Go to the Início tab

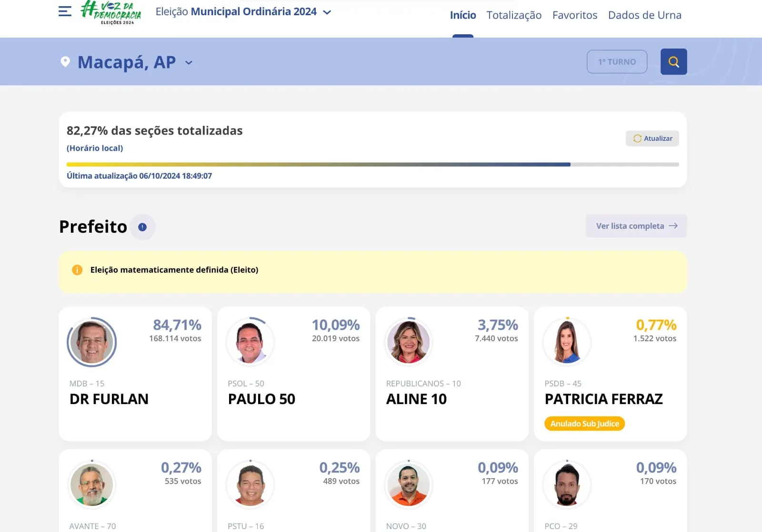463,15
